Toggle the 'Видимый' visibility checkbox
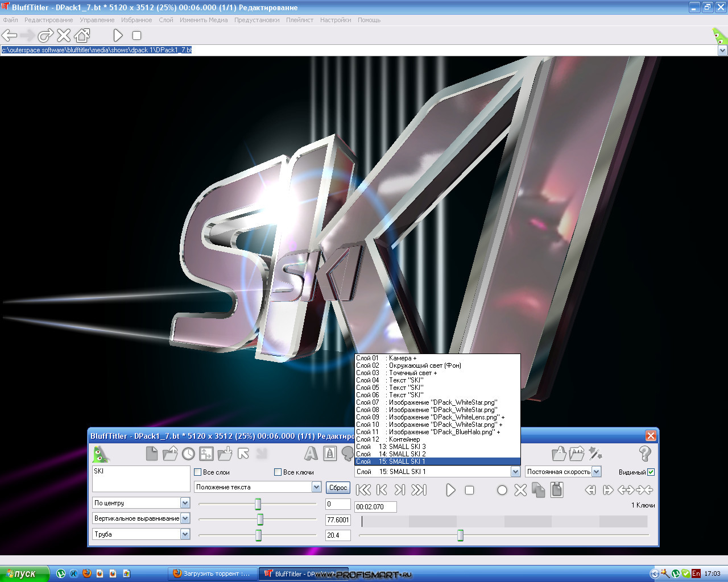 coord(651,472)
